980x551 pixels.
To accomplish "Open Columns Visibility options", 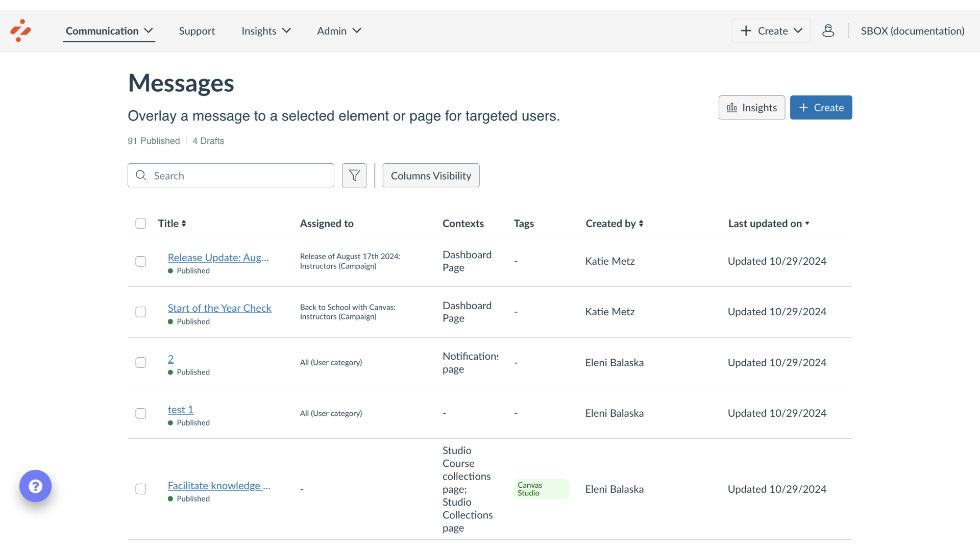I will (431, 176).
